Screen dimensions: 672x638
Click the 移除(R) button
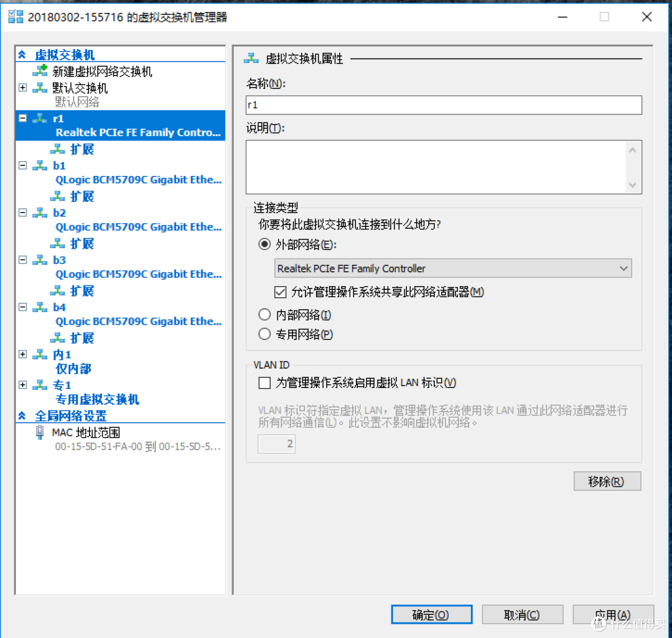coord(607,481)
